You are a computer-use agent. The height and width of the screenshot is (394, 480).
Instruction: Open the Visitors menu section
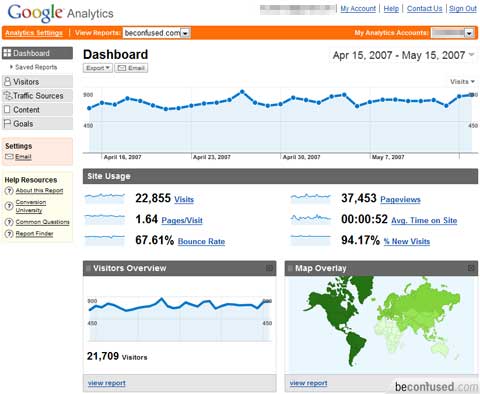(x=37, y=82)
